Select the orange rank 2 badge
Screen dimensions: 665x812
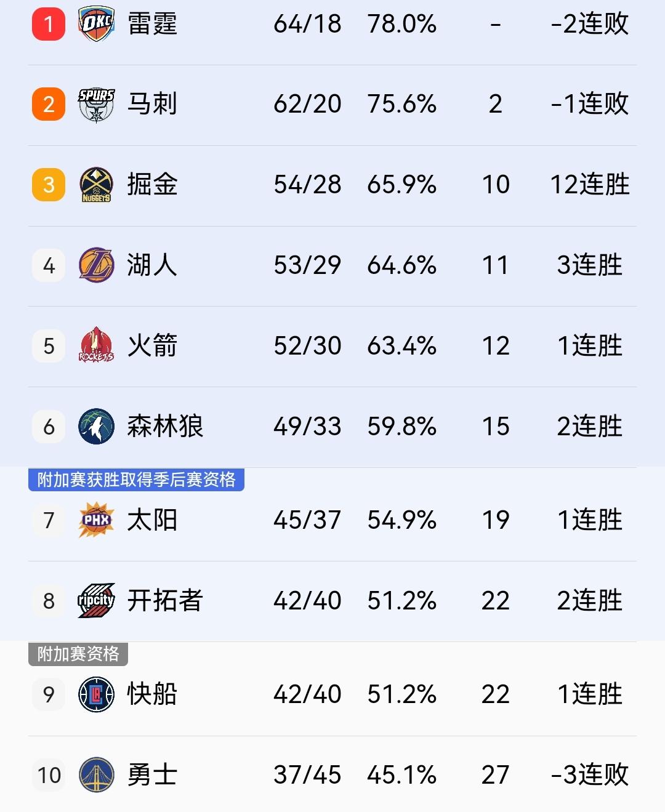click(x=48, y=104)
